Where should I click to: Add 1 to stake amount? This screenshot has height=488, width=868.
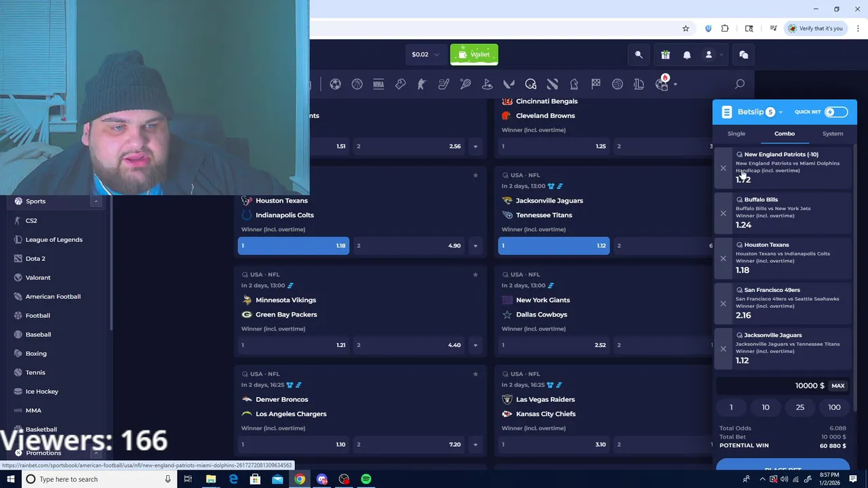[x=731, y=407]
